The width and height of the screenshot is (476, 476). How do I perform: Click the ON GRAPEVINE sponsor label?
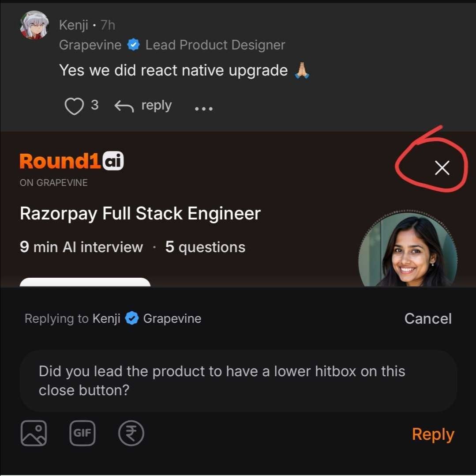point(53,182)
